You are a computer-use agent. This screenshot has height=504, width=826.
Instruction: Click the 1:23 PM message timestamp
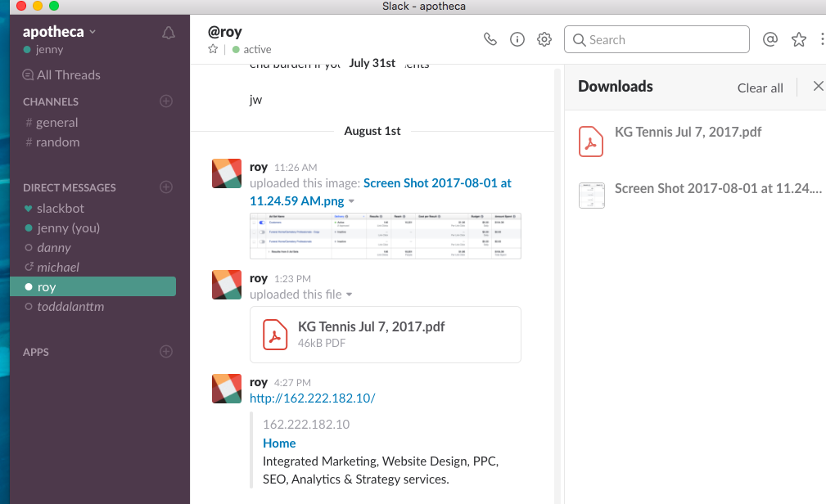(x=292, y=279)
